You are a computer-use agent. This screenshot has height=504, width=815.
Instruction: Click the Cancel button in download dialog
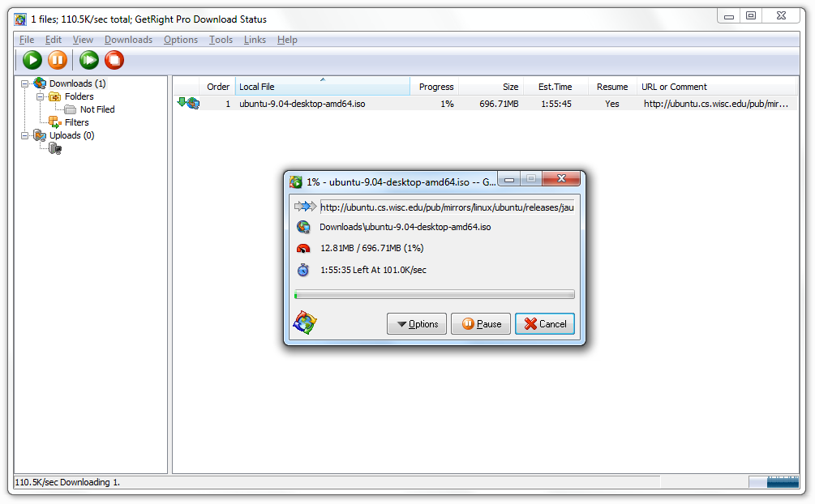click(545, 323)
